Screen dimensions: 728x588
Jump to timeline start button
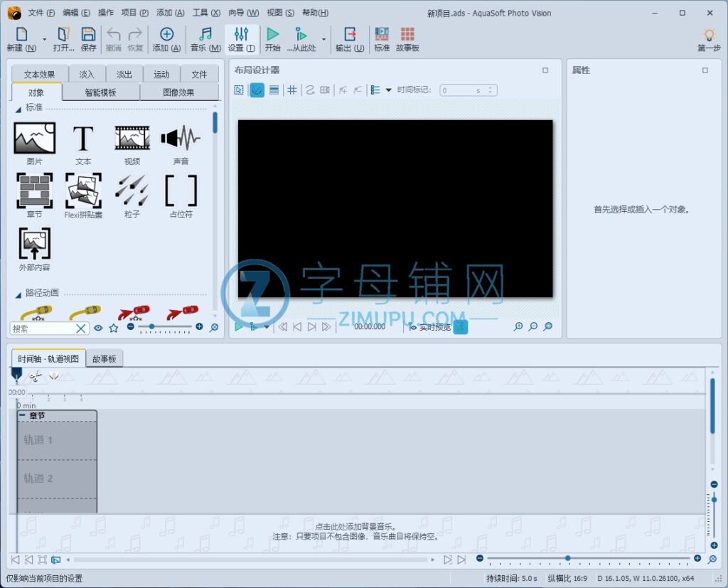(16, 560)
